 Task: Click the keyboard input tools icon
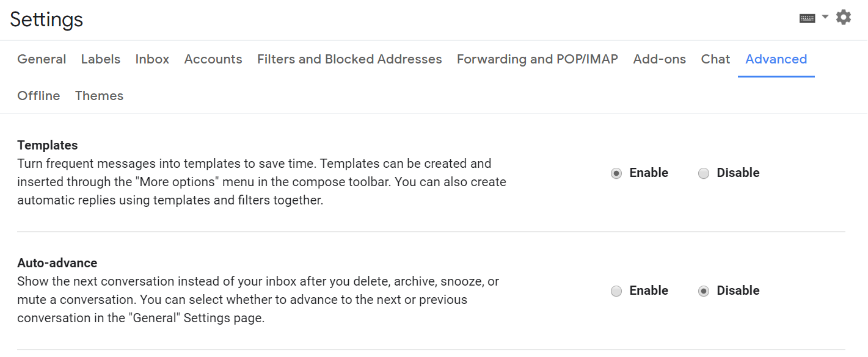coord(807,18)
